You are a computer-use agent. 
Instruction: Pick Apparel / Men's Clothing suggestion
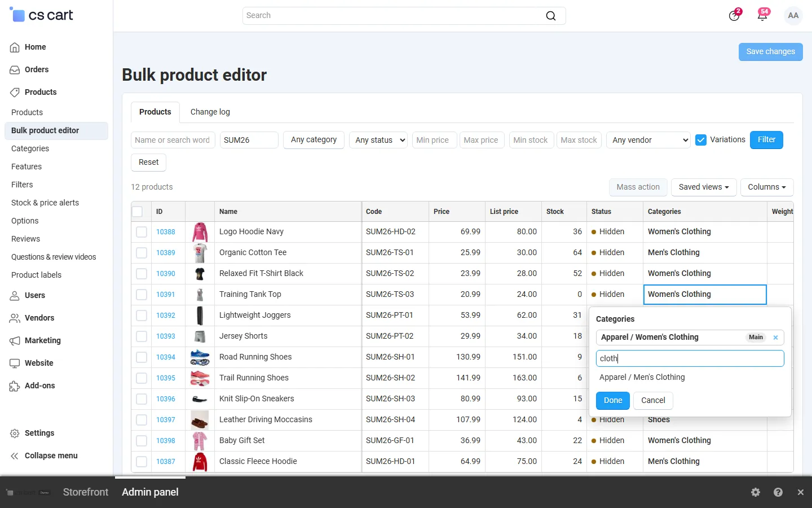[x=642, y=378]
